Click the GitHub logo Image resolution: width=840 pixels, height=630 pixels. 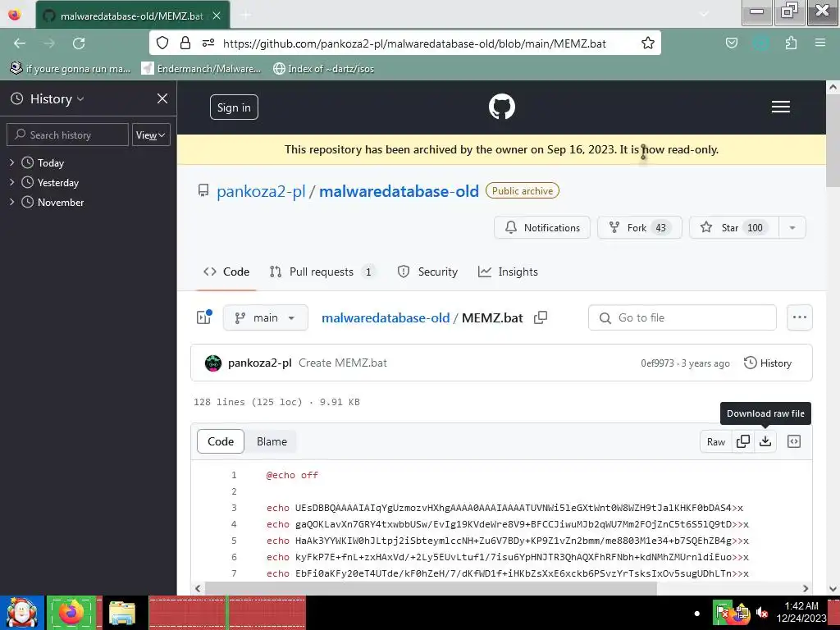click(502, 107)
